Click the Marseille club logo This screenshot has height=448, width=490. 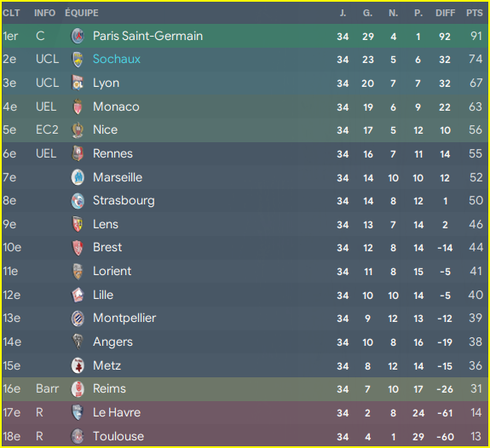click(78, 177)
